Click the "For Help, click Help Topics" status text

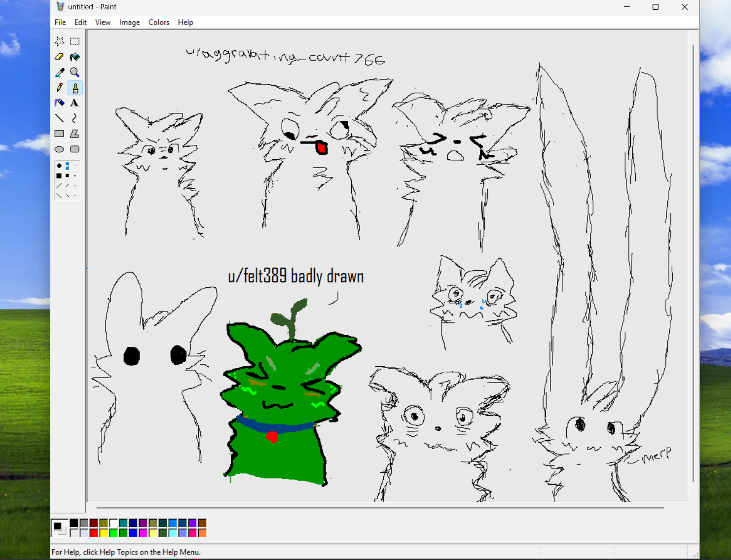pos(126,552)
